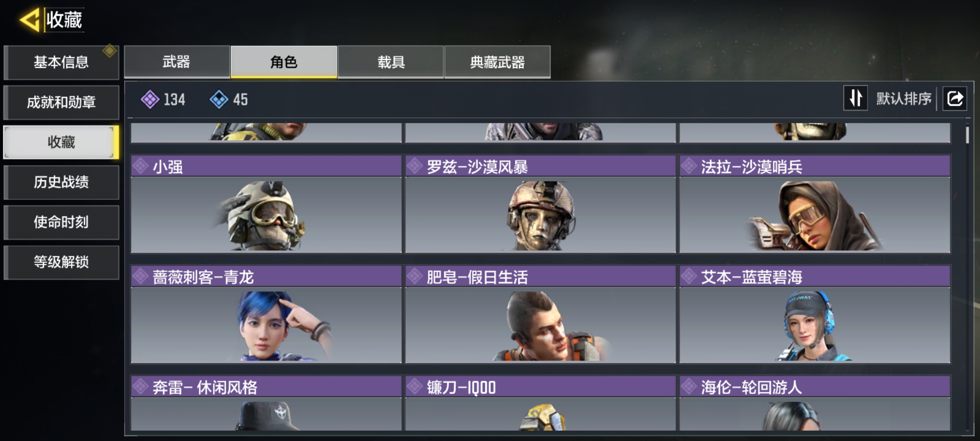Select the 法拉-沙漠哨兵 character card

[815, 204]
